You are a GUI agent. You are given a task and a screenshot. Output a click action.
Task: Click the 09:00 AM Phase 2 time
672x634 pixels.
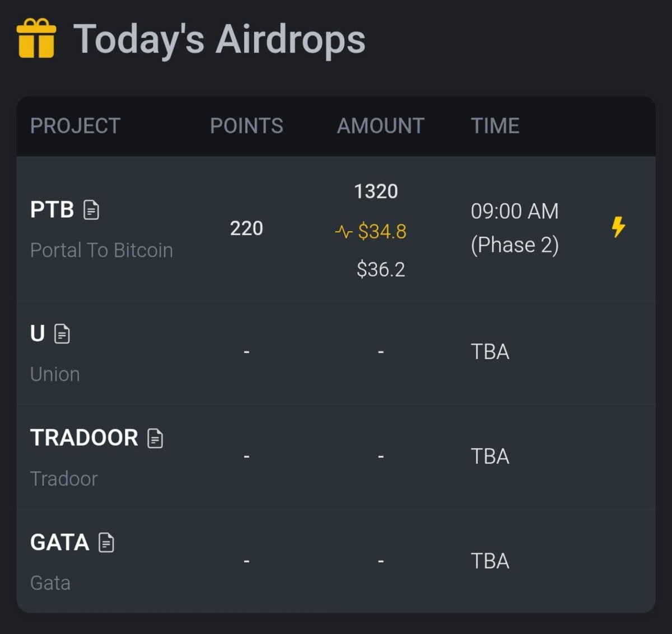coord(515,228)
